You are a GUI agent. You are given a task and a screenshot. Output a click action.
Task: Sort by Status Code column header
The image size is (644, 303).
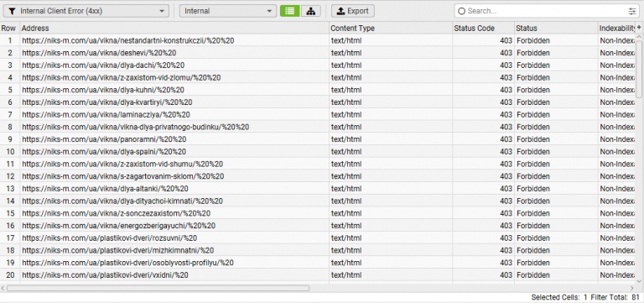[x=483, y=28]
